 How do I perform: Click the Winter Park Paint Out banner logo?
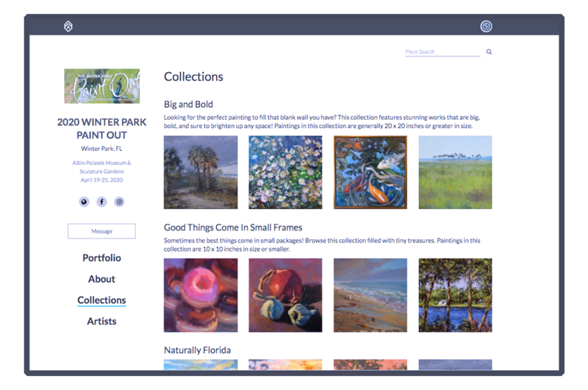[x=101, y=86]
